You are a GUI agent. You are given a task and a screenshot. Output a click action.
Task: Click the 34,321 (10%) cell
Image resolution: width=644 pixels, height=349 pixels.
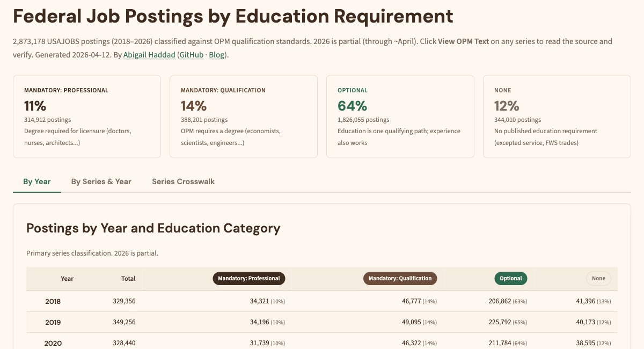coord(267,302)
